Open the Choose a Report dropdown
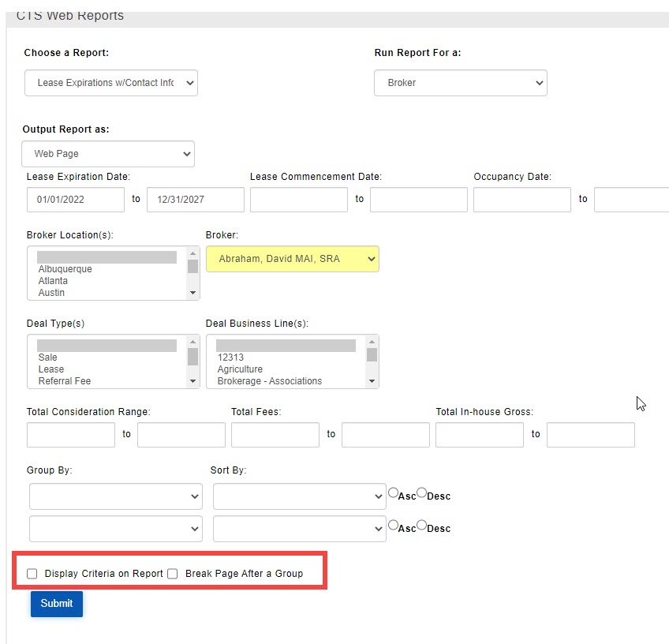The image size is (669, 644). click(x=111, y=83)
